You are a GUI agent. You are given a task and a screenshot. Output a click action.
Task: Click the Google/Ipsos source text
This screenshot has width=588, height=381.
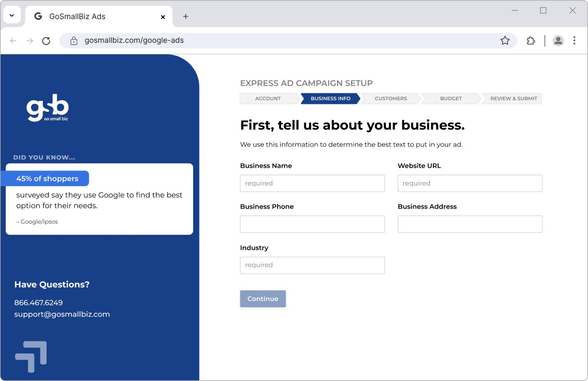pos(37,222)
